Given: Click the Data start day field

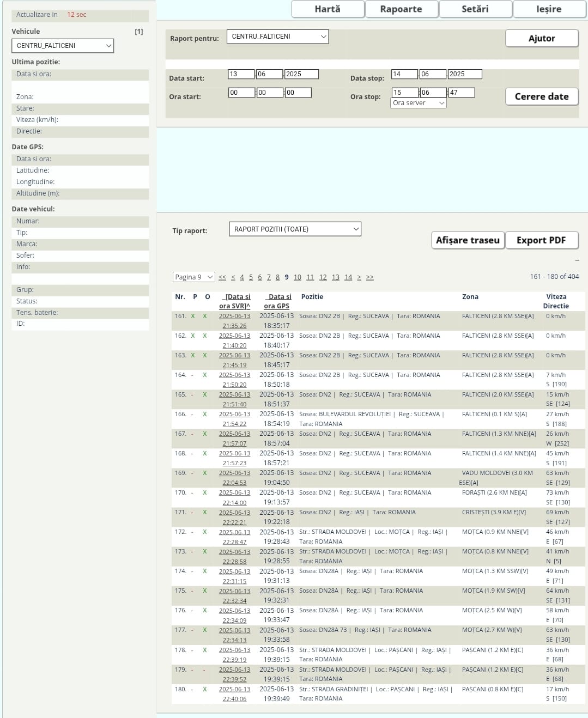Looking at the screenshot, I should point(241,74).
